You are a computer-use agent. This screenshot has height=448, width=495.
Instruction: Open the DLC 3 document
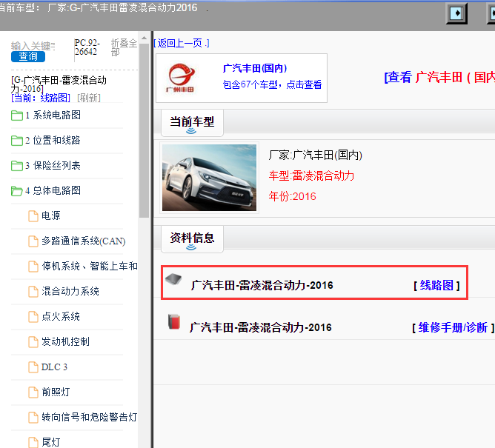(x=54, y=367)
